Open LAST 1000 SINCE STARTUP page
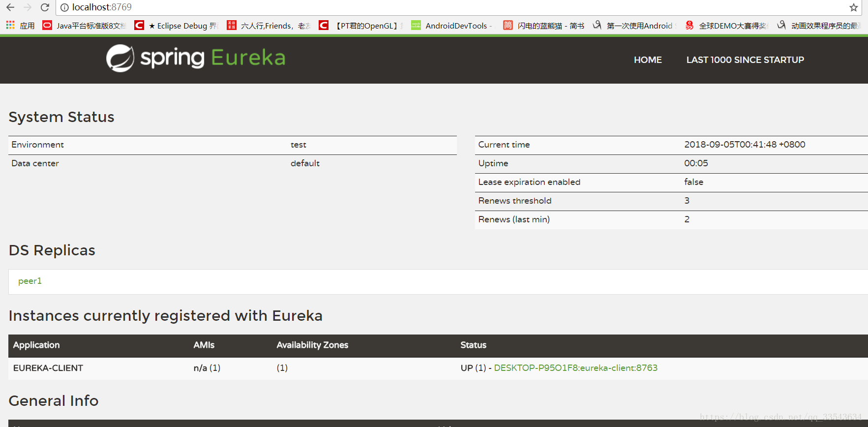 (x=745, y=60)
